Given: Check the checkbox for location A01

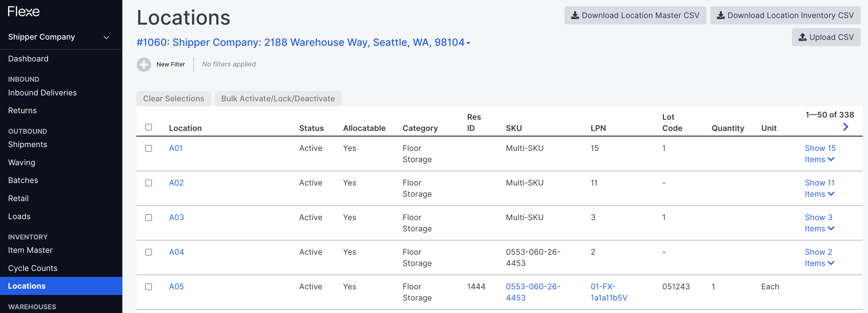Looking at the screenshot, I should click(149, 148).
